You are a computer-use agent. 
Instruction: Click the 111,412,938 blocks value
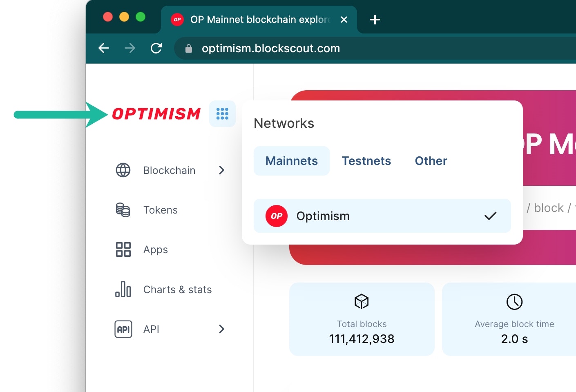point(362,339)
